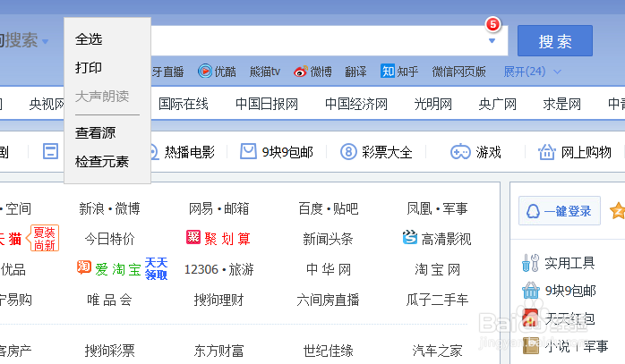
Task: Open 汽车之家 link
Action: click(x=437, y=351)
